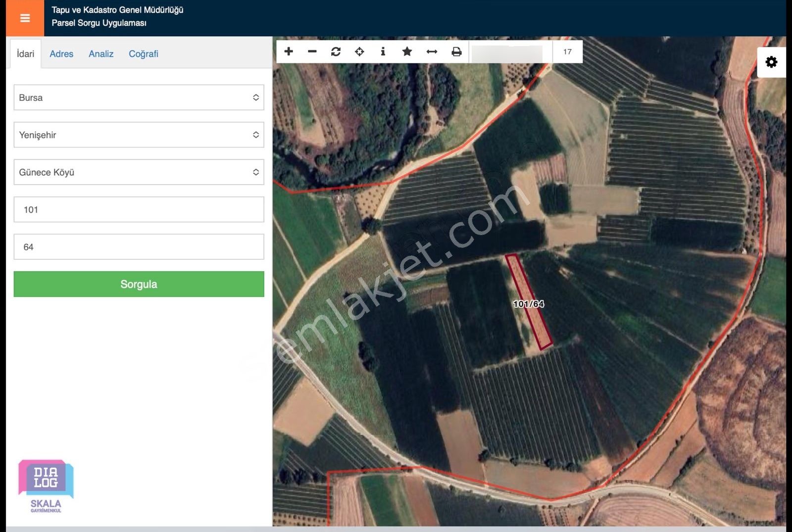
Task: Switch to the Adres tab
Action: pyautogui.click(x=61, y=54)
